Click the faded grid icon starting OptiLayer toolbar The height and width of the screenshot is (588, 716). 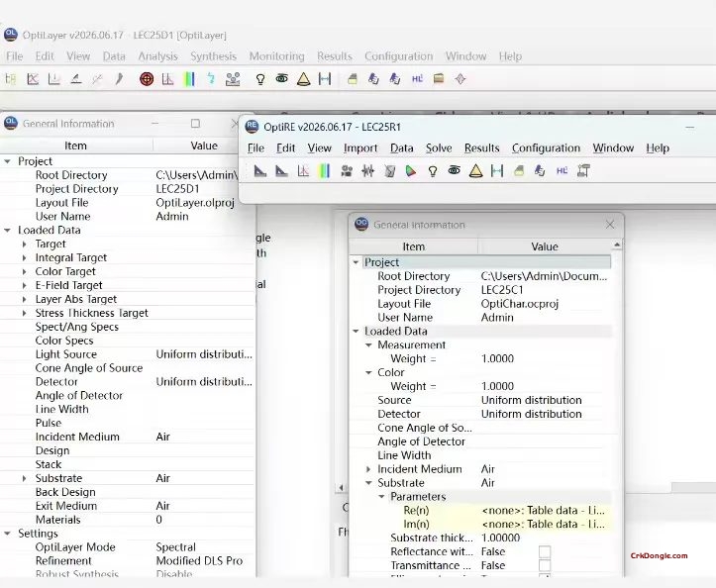(x=11, y=79)
